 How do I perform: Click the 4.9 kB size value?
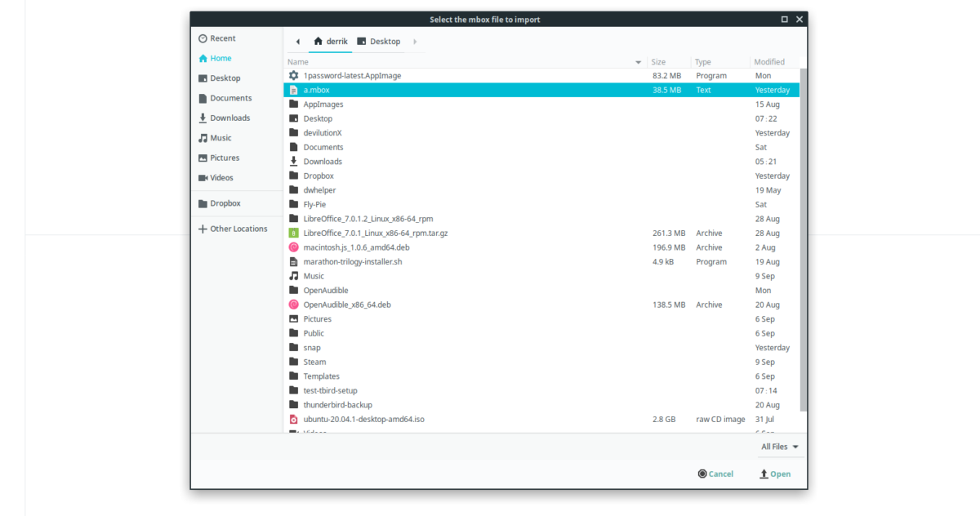663,262
